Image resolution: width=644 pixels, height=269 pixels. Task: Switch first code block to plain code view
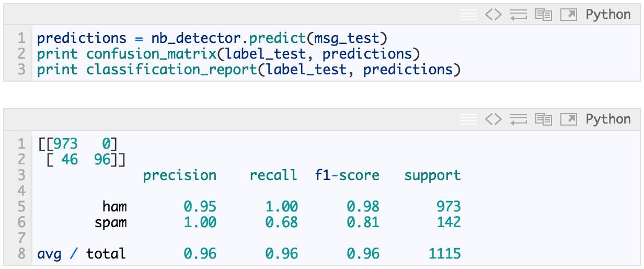click(493, 15)
